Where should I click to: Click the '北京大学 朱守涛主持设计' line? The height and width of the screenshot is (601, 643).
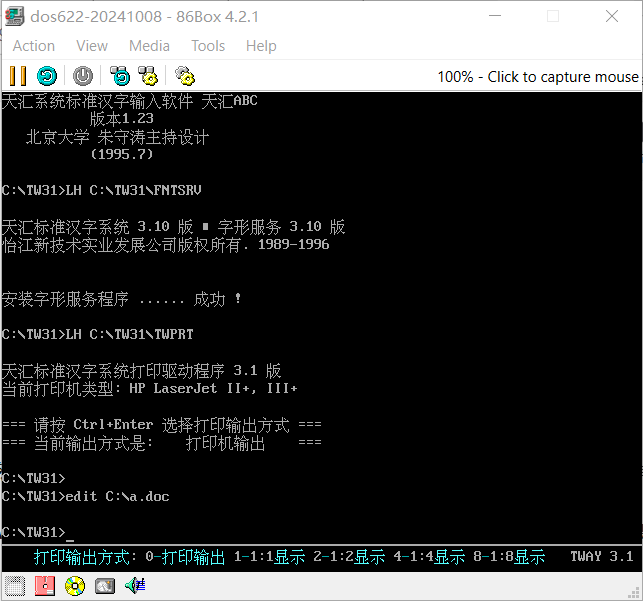[x=117, y=137]
